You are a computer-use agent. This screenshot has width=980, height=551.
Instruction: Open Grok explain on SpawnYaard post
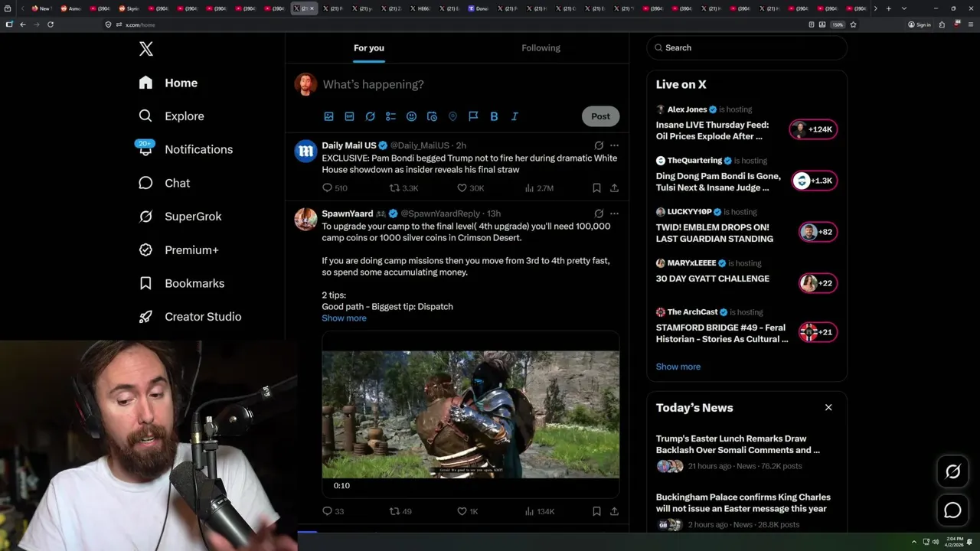[x=599, y=214]
